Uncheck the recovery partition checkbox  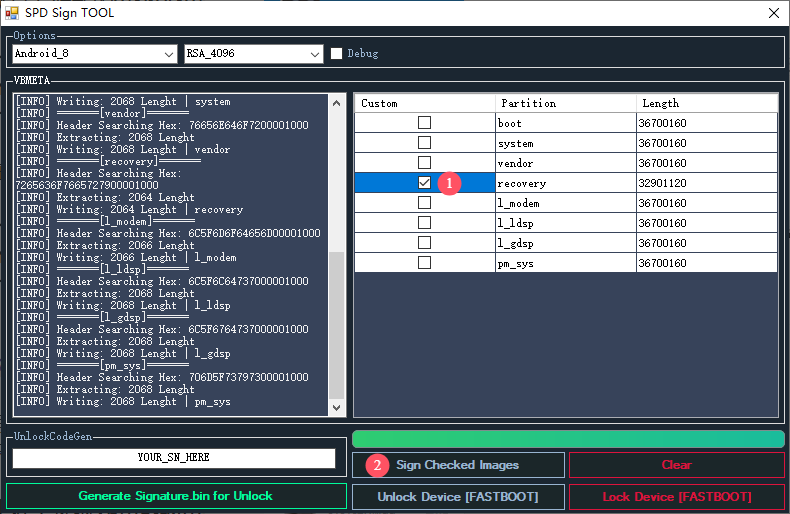425,183
